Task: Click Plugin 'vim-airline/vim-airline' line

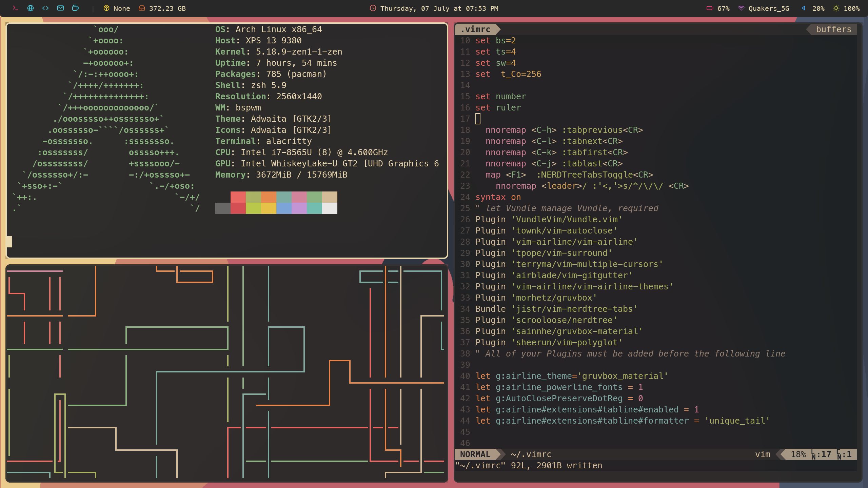Action: click(556, 242)
